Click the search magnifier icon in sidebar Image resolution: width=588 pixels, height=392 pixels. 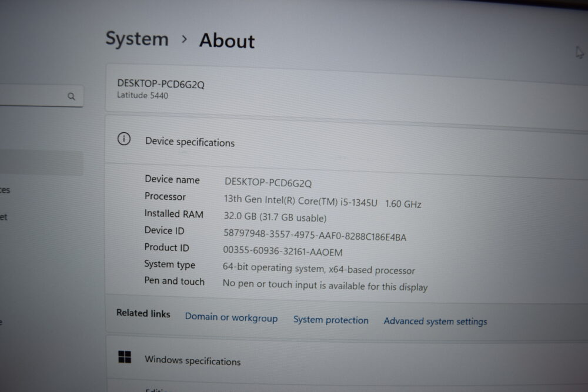pos(71,96)
